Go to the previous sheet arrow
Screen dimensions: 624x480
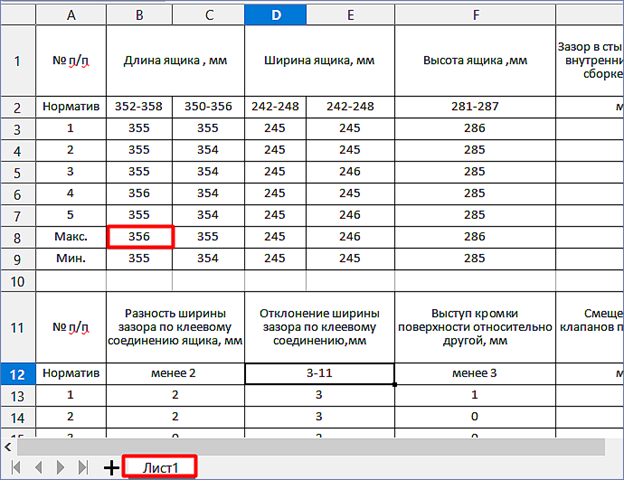click(39, 467)
